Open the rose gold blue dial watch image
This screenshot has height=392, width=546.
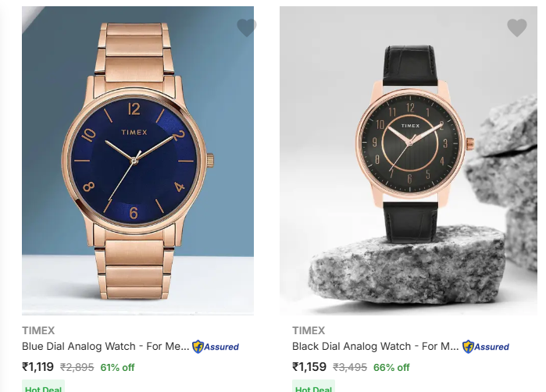138,161
